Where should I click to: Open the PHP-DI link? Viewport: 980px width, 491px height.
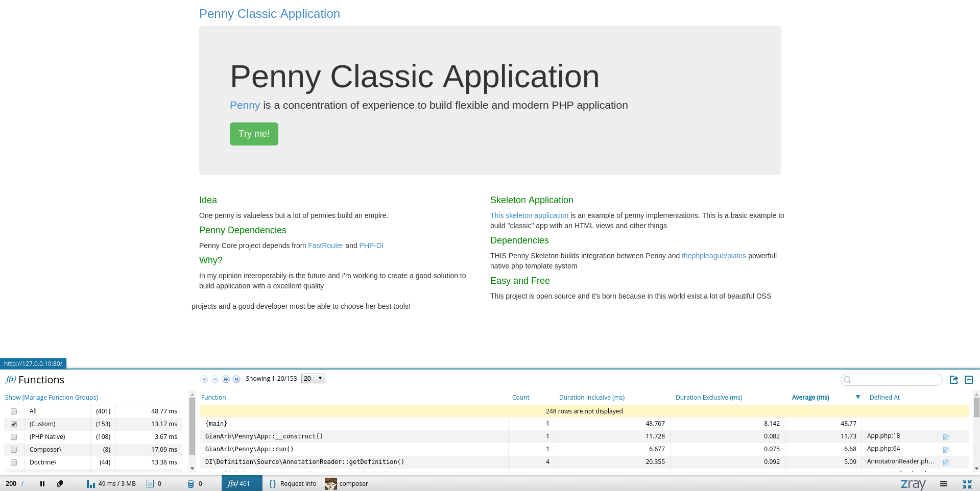tap(371, 245)
